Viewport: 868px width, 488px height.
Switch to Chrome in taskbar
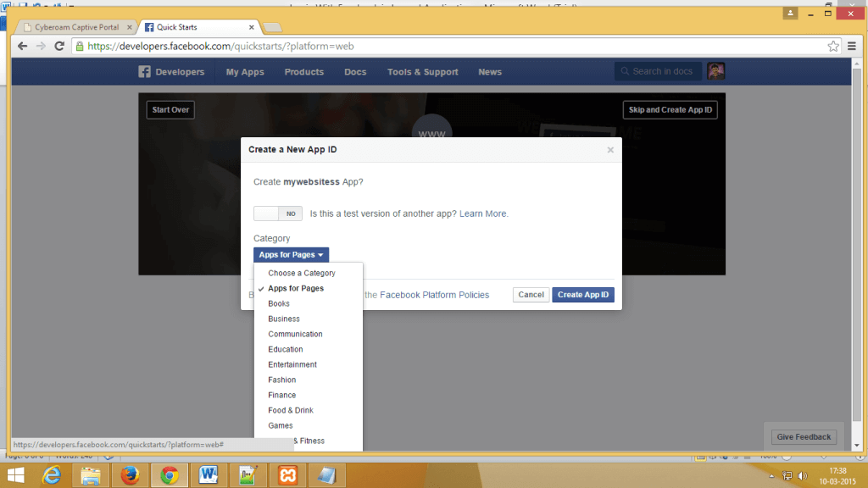[170, 475]
